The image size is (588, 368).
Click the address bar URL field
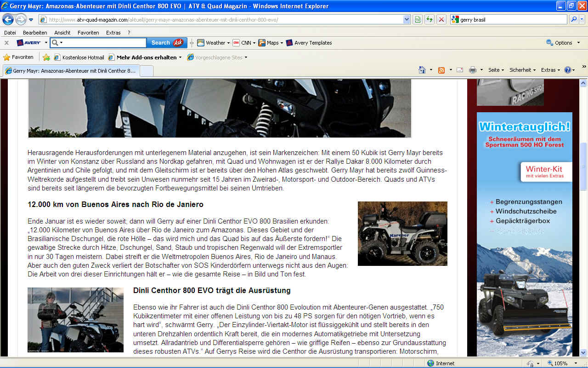coord(220,20)
